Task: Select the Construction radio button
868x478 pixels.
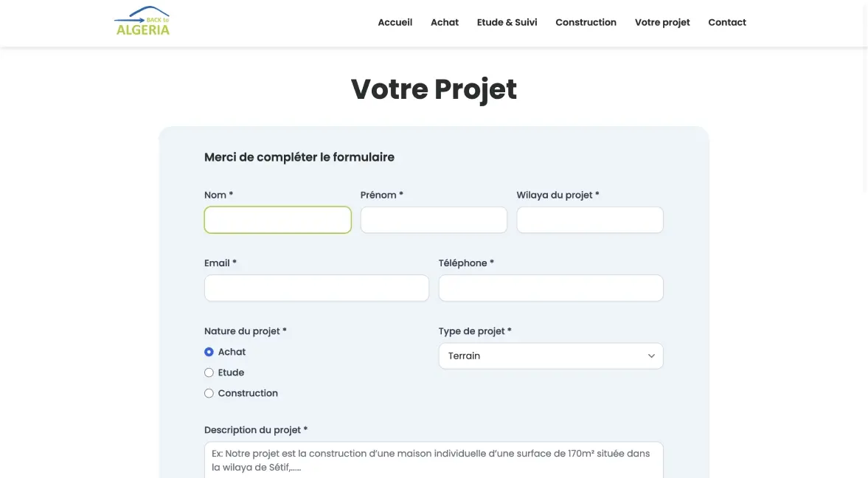Action: pyautogui.click(x=209, y=393)
